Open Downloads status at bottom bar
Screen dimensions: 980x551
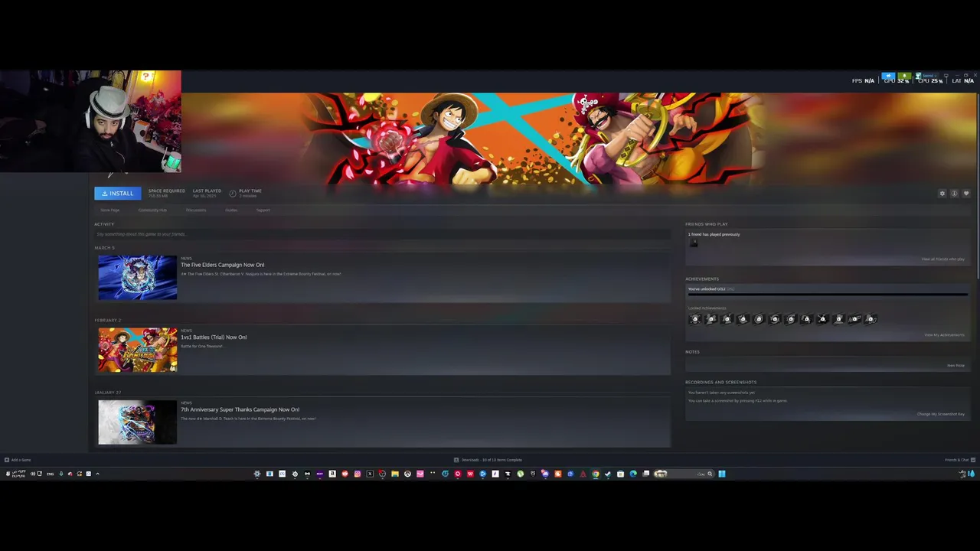click(x=488, y=460)
